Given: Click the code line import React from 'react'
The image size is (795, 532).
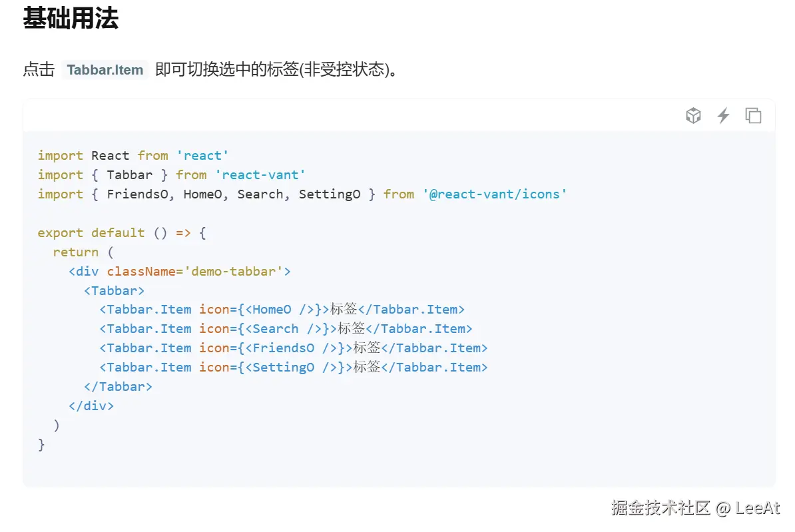Looking at the screenshot, I should click(133, 155).
